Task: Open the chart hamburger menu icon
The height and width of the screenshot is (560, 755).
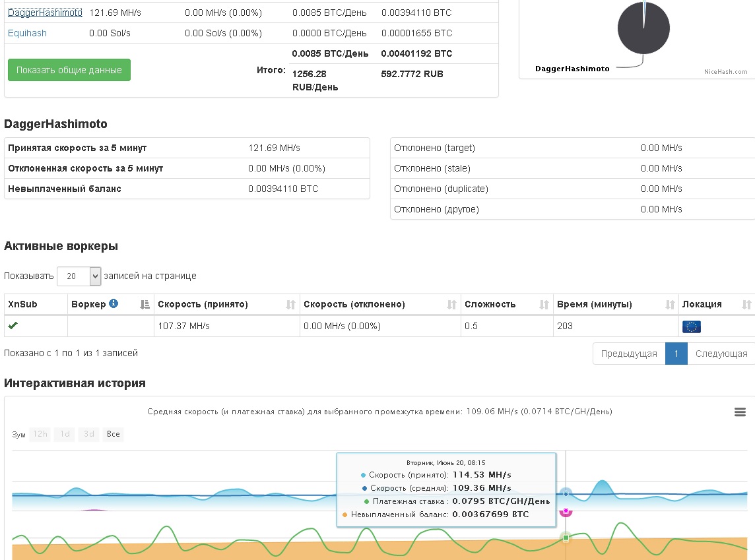Action: [x=740, y=412]
